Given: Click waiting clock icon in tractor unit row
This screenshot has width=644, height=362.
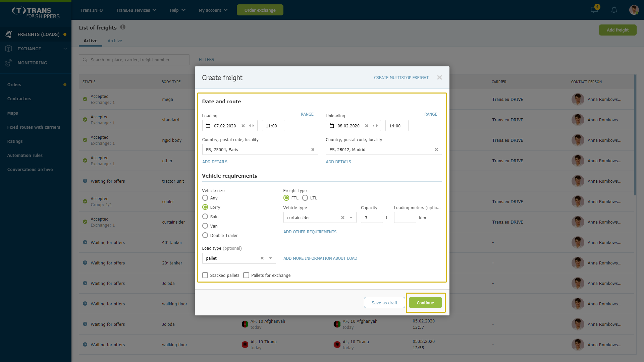Looking at the screenshot, I should 85,181.
